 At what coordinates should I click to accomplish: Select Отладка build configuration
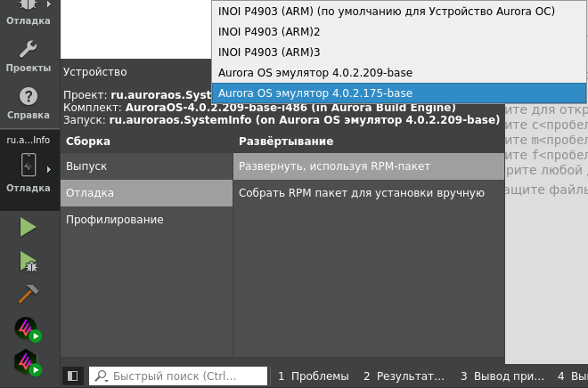click(147, 193)
